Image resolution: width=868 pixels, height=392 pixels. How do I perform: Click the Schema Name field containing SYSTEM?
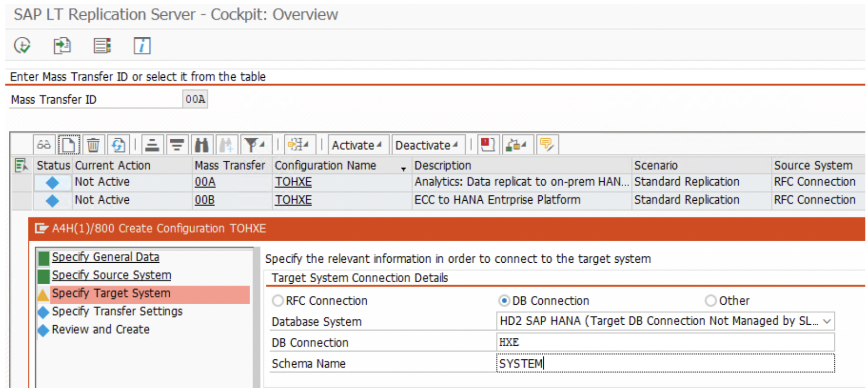[x=665, y=363]
